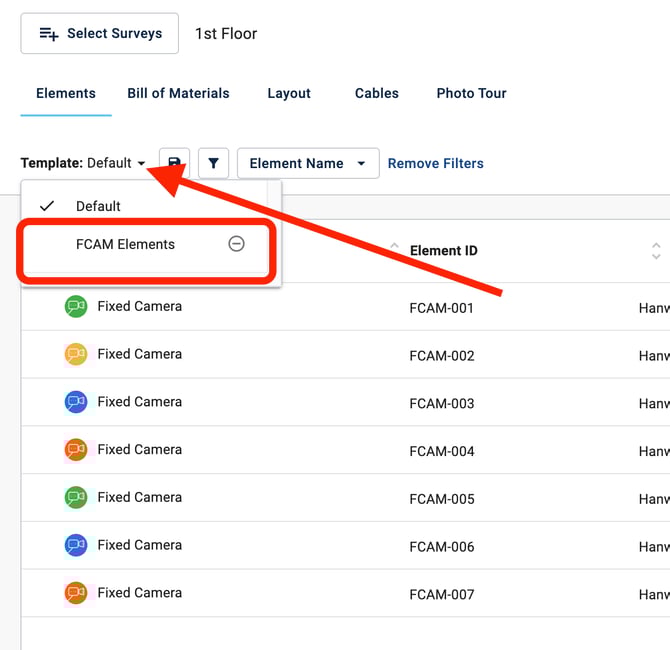The width and height of the screenshot is (670, 650).
Task: Open the Element Name dropdown
Action: click(307, 163)
